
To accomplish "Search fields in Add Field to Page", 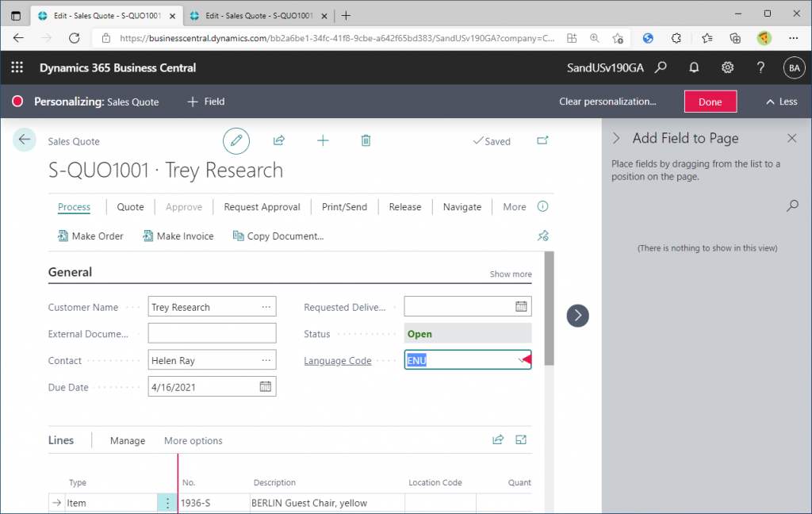I will click(792, 205).
